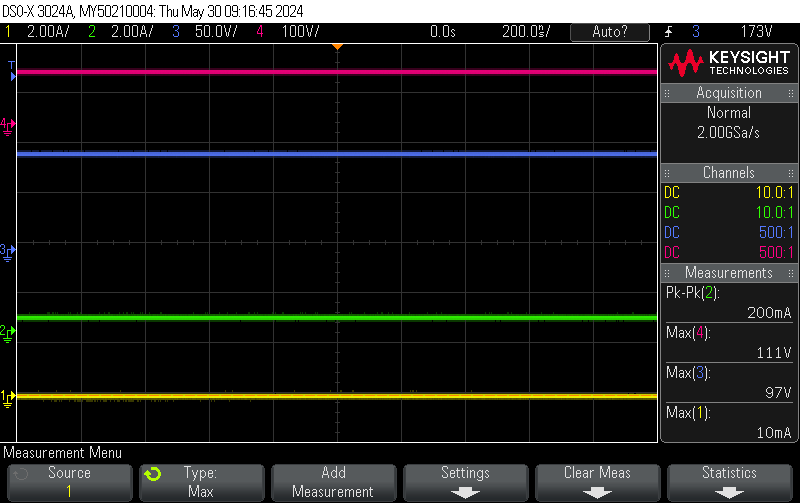Click the trigger level T marker
This screenshot has width=800, height=503.
click(x=12, y=70)
